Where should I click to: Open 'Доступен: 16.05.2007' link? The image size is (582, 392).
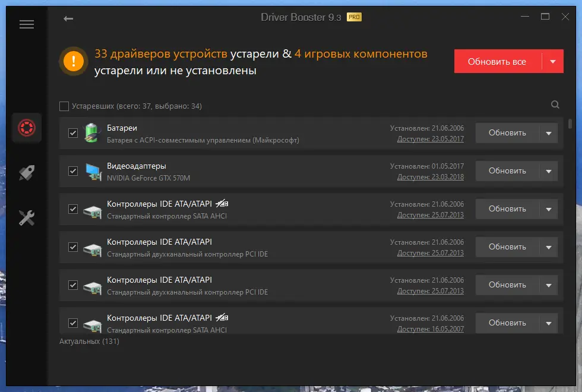pyautogui.click(x=430, y=329)
